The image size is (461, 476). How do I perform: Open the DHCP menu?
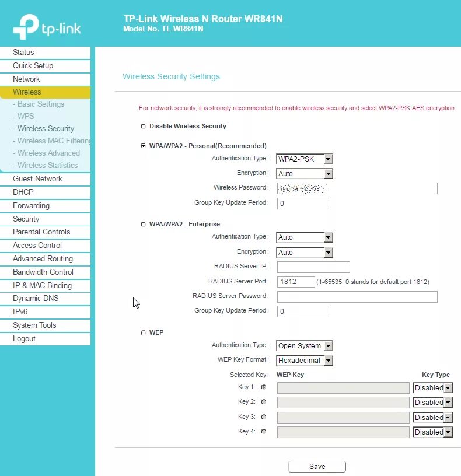[46, 192]
